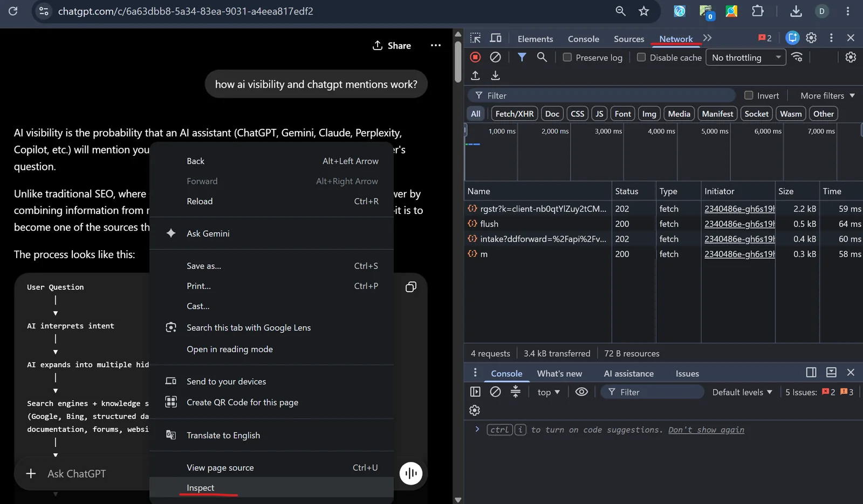The image size is (863, 504).
Task: Toggle the All request type filter
Action: coord(475,114)
